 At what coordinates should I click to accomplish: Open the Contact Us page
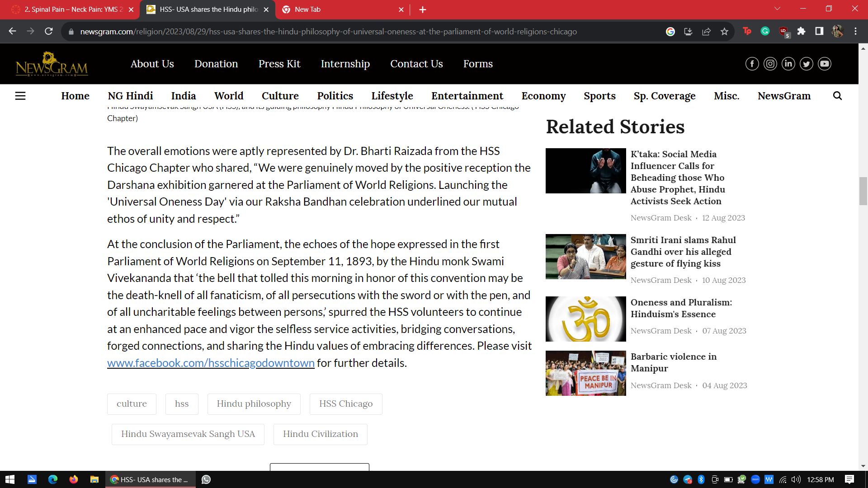point(416,64)
